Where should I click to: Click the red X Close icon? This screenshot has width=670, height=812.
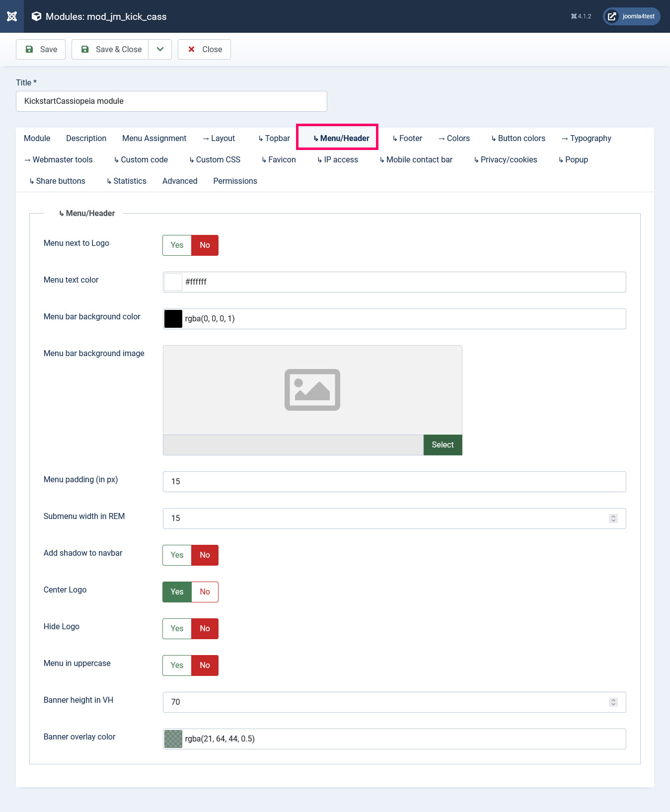tap(191, 49)
